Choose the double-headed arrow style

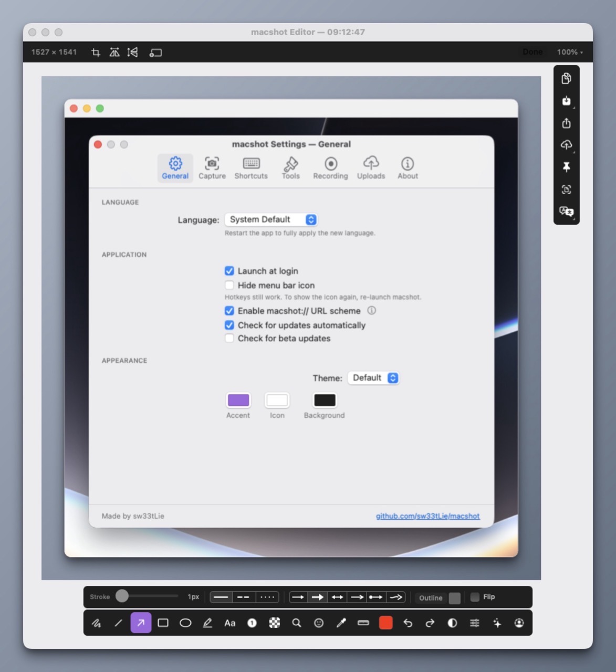[x=338, y=597]
